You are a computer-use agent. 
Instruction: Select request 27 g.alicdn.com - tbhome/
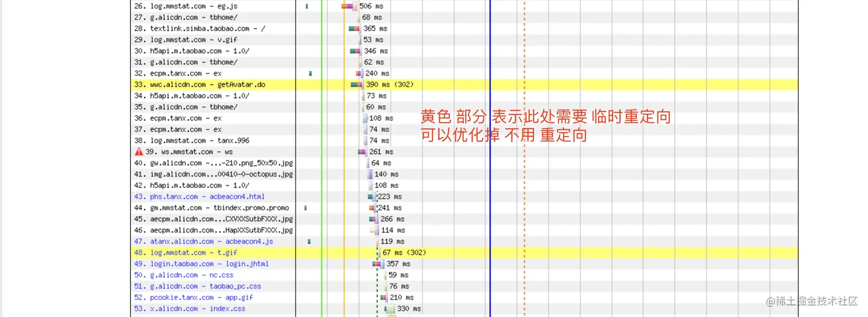(x=185, y=17)
